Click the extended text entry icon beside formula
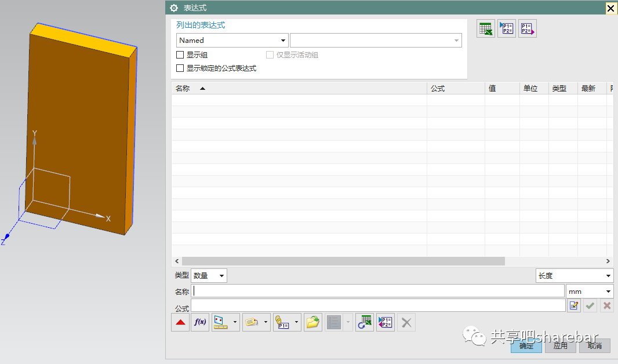 pos(574,305)
